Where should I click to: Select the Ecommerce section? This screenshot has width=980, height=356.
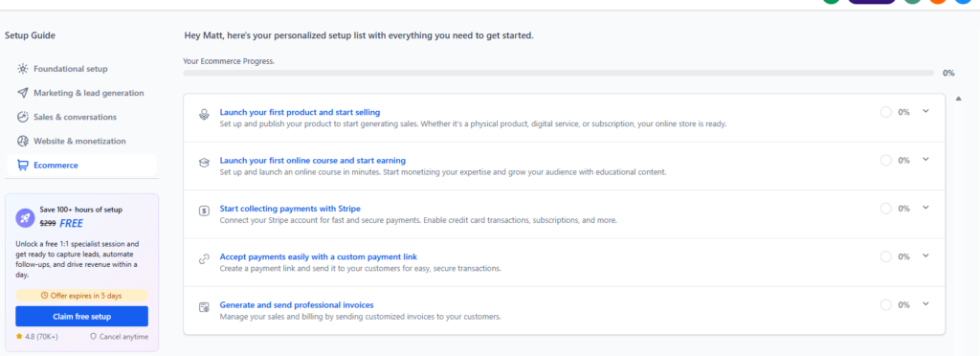pos(82,166)
